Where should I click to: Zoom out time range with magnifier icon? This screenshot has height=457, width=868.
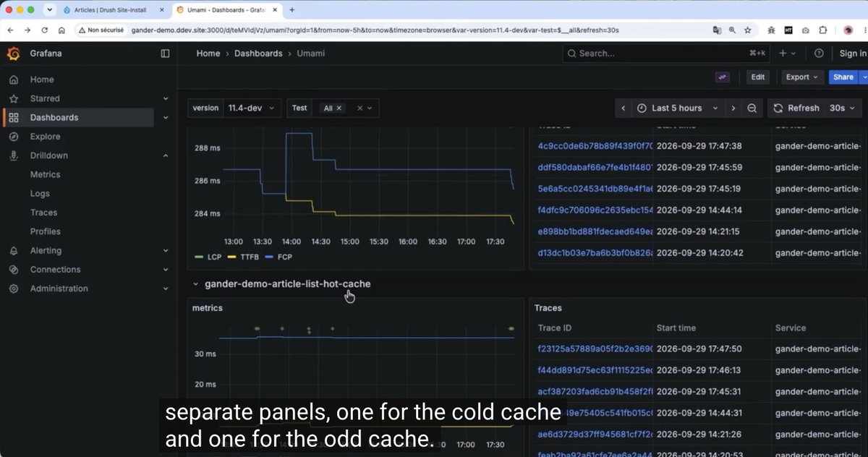(x=752, y=108)
